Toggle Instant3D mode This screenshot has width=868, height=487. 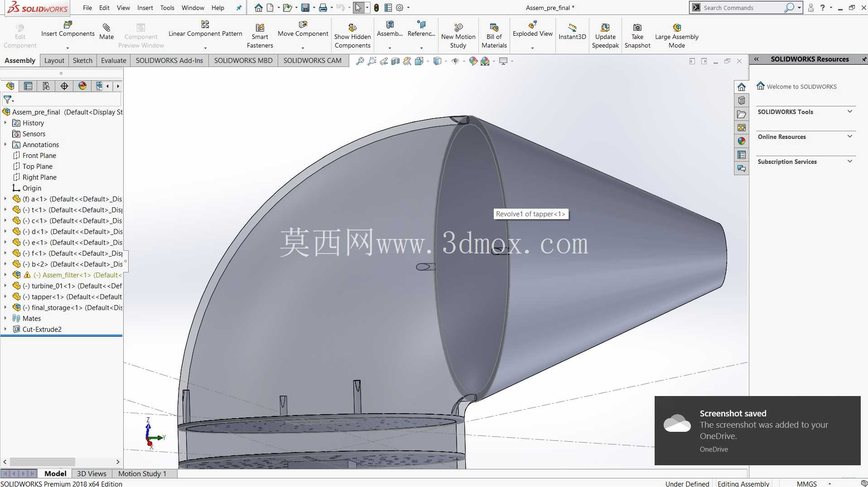[572, 32]
